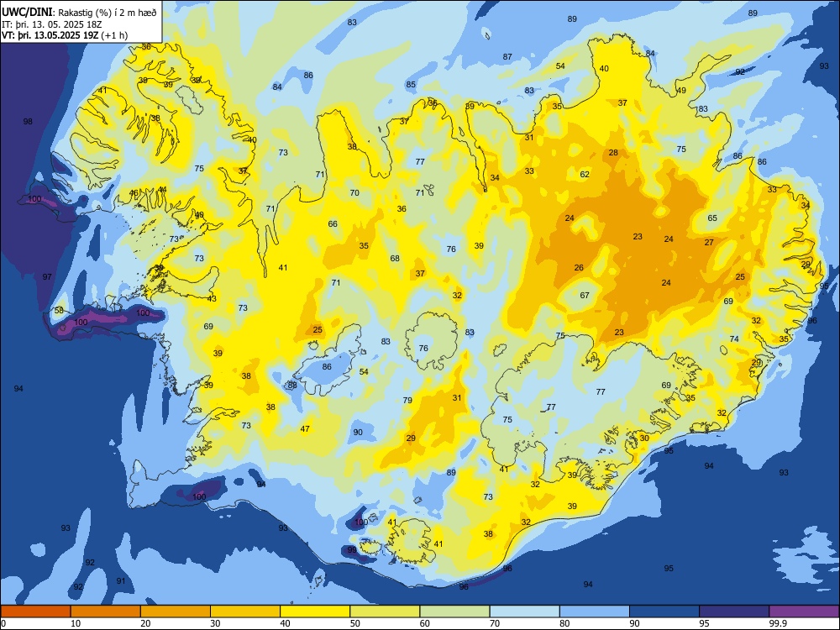This screenshot has height=630, width=840.
Task: Select the gold 30–40 legend swatch
Action: (245, 612)
